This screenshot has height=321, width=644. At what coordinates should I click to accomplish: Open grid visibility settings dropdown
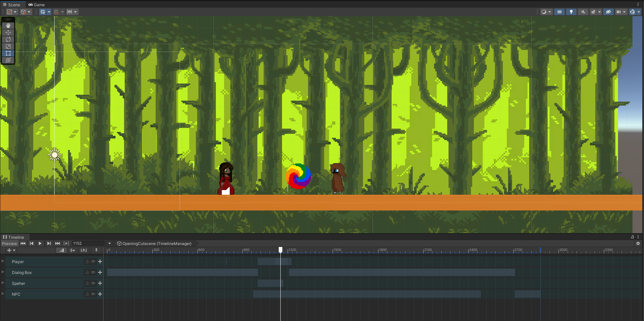(49, 12)
